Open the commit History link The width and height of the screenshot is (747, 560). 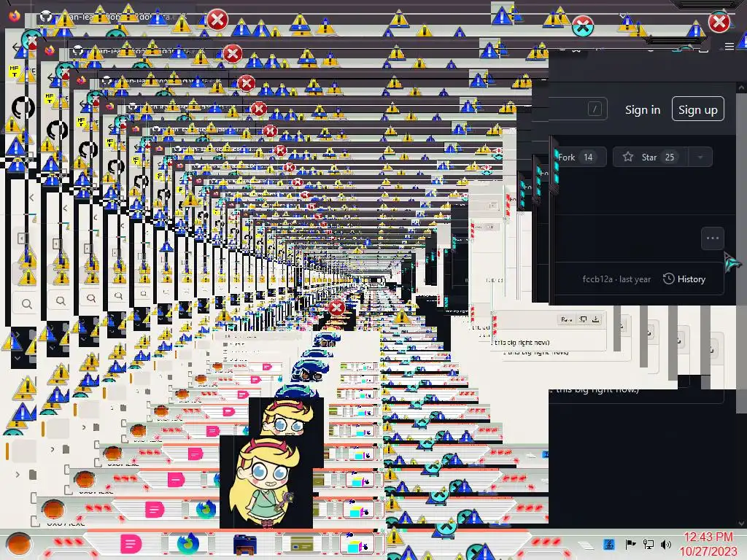click(684, 279)
